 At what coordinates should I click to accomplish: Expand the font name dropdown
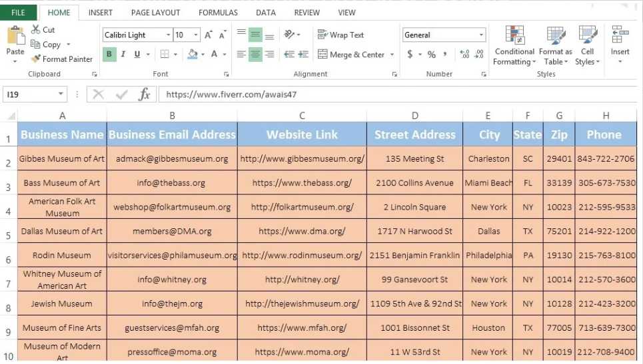168,35
